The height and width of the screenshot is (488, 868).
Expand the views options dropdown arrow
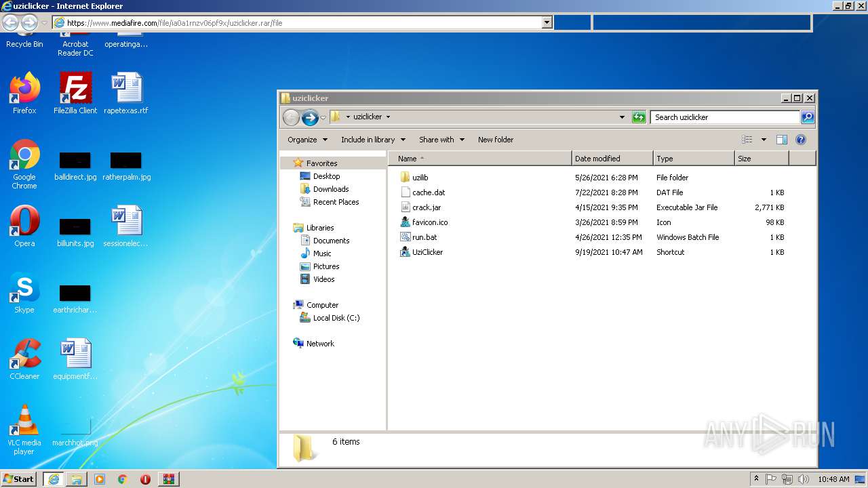coord(764,140)
